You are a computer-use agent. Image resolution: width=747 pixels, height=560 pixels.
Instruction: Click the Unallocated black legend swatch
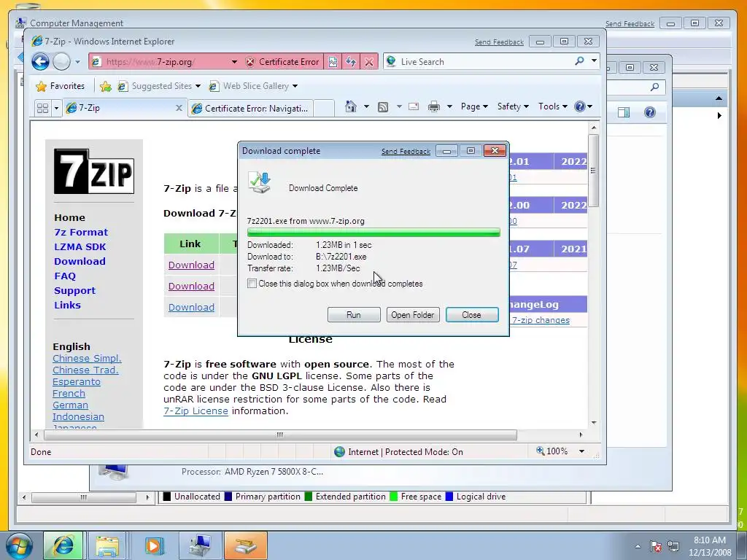(x=167, y=497)
